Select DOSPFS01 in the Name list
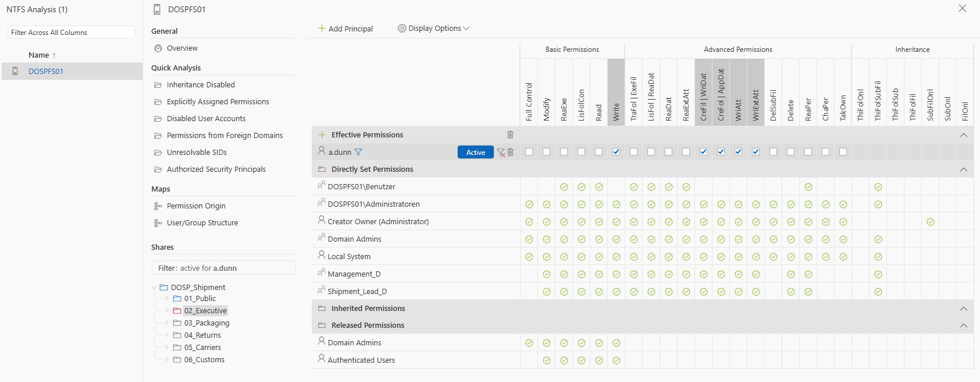 [46, 72]
